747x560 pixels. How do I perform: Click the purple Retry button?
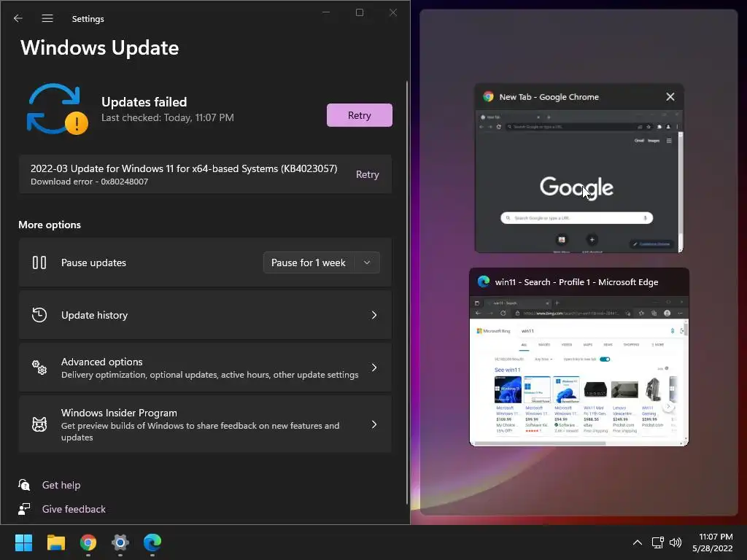359,115
